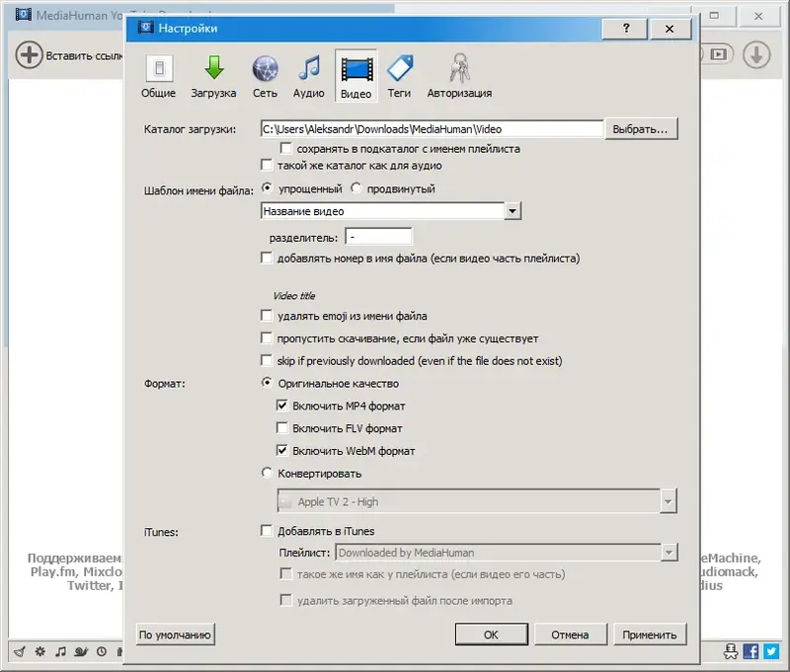Click the snail slow-mode icon
The width and height of the screenshot is (790, 672).
tap(81, 651)
